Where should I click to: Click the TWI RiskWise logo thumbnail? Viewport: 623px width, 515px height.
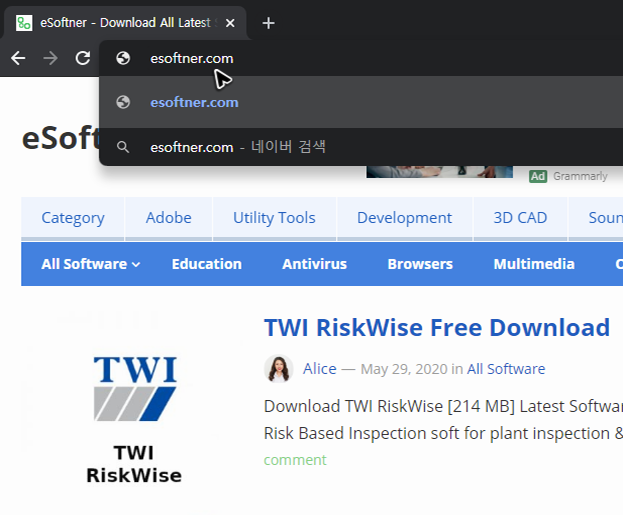coord(134,419)
